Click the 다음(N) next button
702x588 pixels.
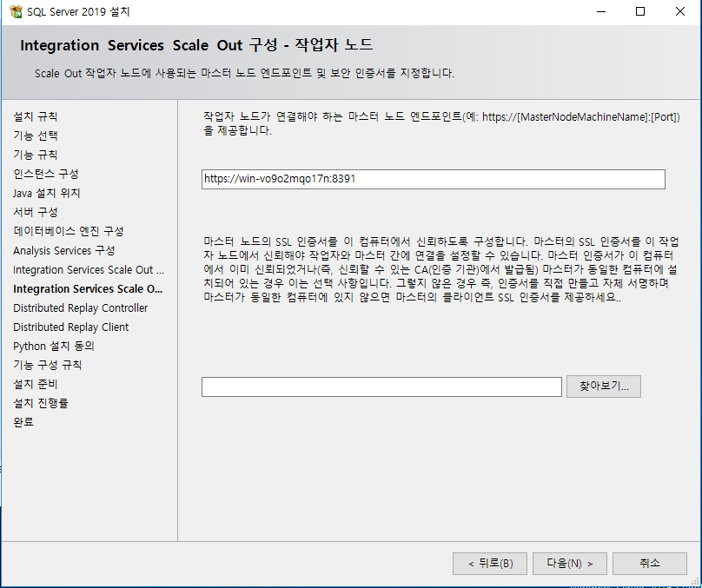tap(569, 564)
